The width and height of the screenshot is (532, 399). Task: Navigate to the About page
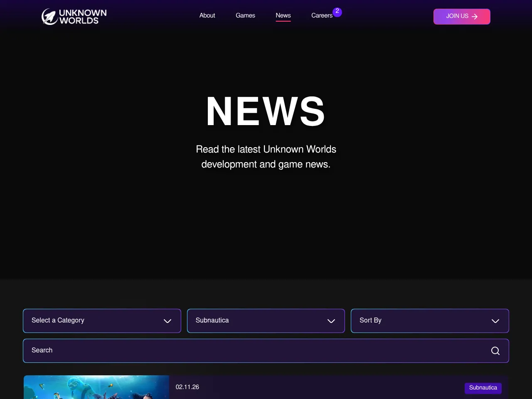pos(207,16)
